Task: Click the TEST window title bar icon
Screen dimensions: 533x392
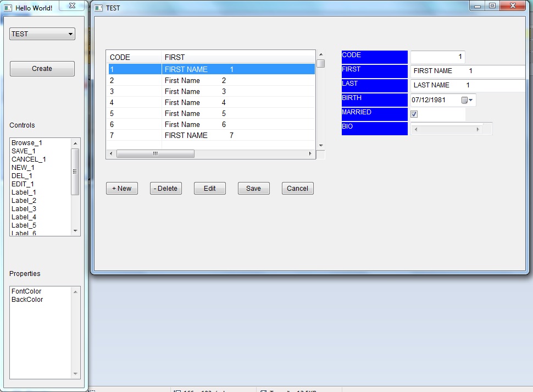Action: pos(99,8)
